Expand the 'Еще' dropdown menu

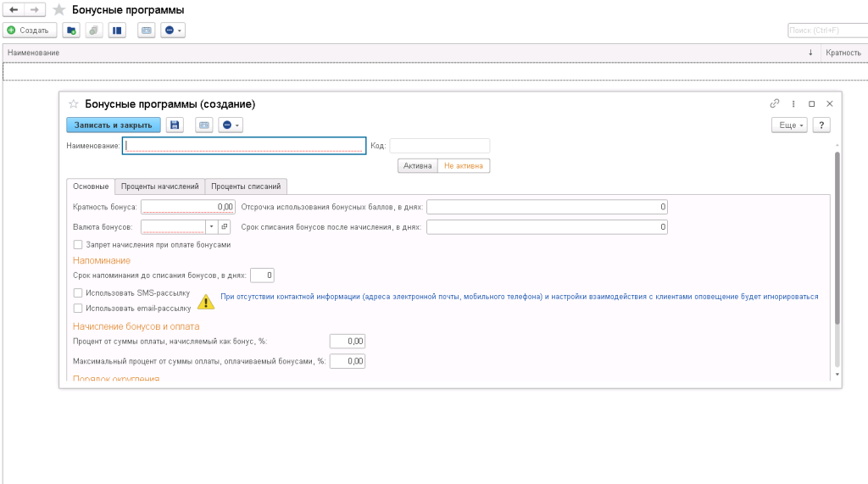[x=789, y=125]
